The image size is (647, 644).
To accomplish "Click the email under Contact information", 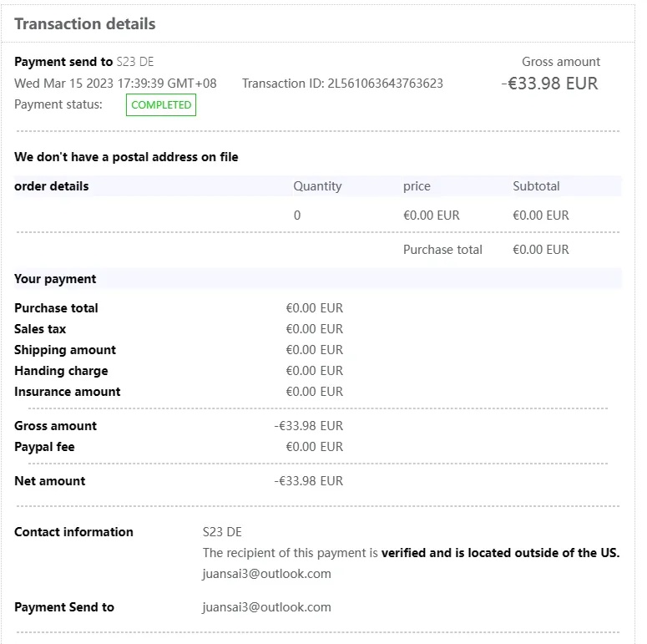I will point(266,574).
